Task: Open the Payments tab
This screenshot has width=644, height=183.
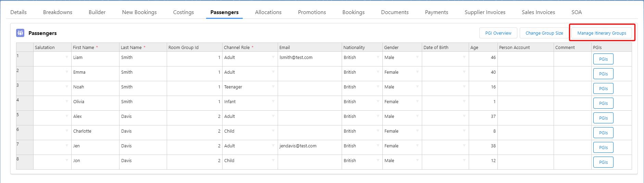Action: pyautogui.click(x=437, y=12)
